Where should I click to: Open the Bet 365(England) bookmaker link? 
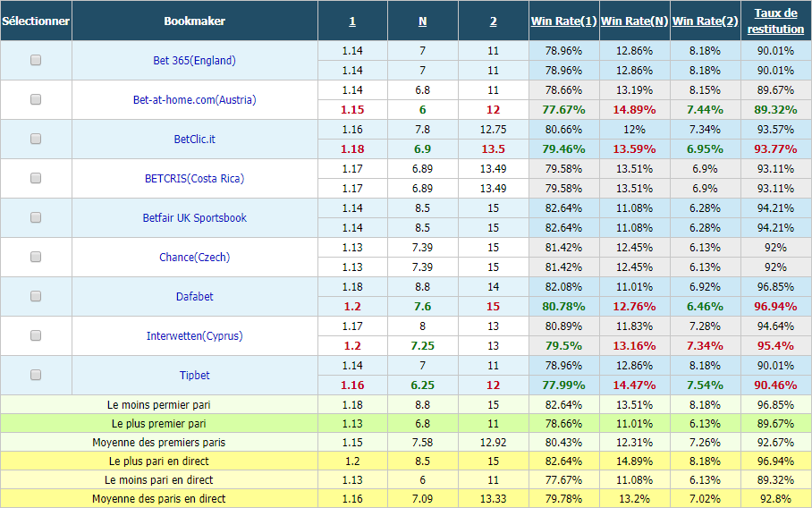[x=194, y=61]
